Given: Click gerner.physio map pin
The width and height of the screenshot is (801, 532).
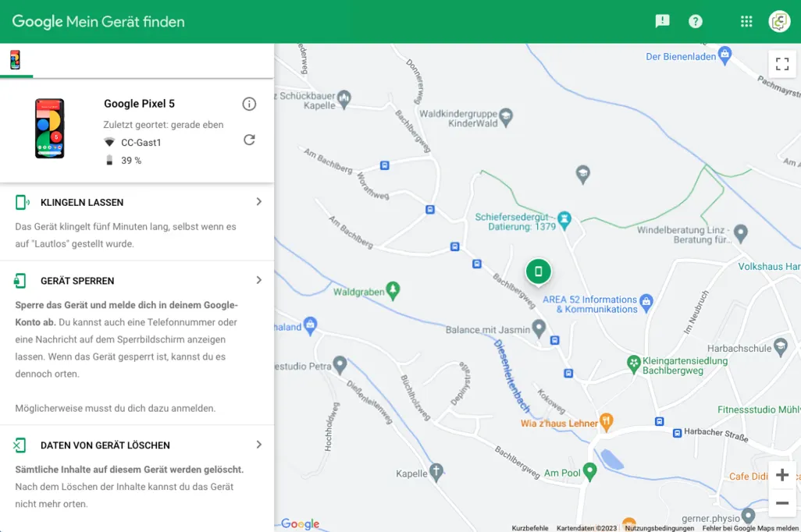Looking at the screenshot, I should click(748, 515).
